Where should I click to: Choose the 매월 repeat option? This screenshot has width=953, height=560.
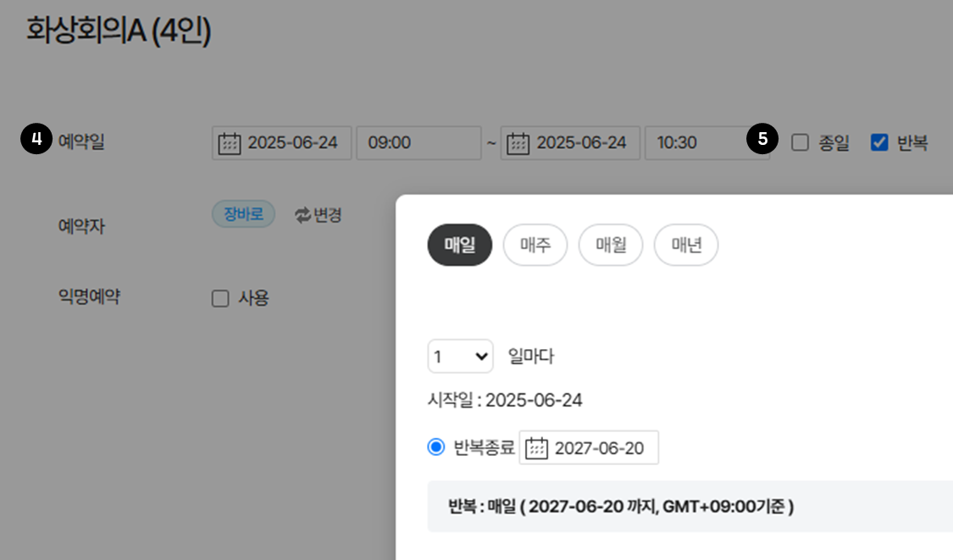[611, 245]
